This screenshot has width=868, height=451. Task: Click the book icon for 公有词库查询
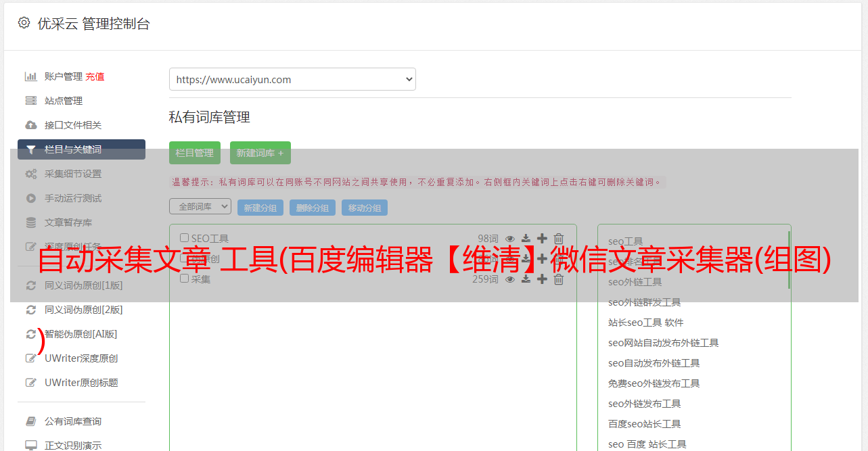31,421
